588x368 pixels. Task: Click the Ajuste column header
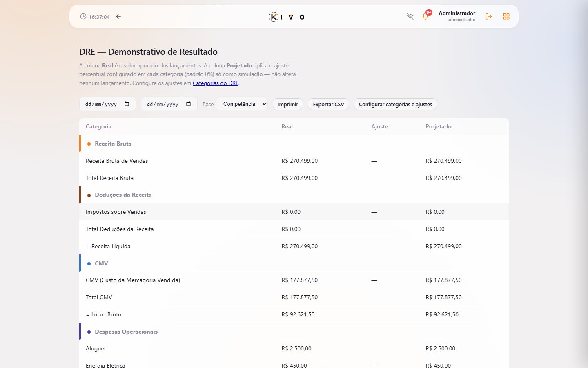(x=380, y=126)
